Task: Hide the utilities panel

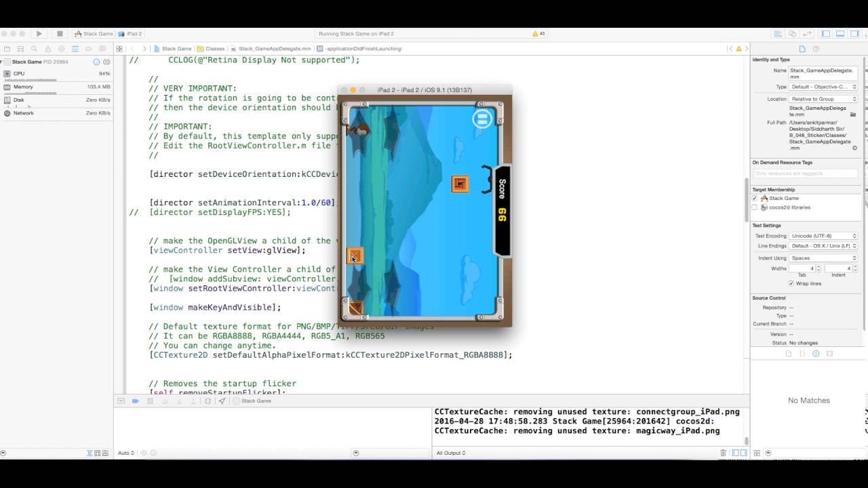Action: click(x=853, y=34)
